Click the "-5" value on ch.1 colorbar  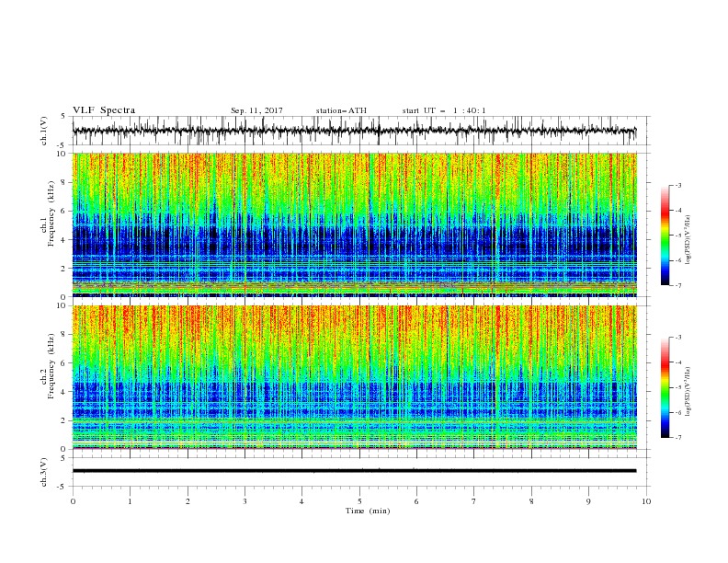(678, 236)
